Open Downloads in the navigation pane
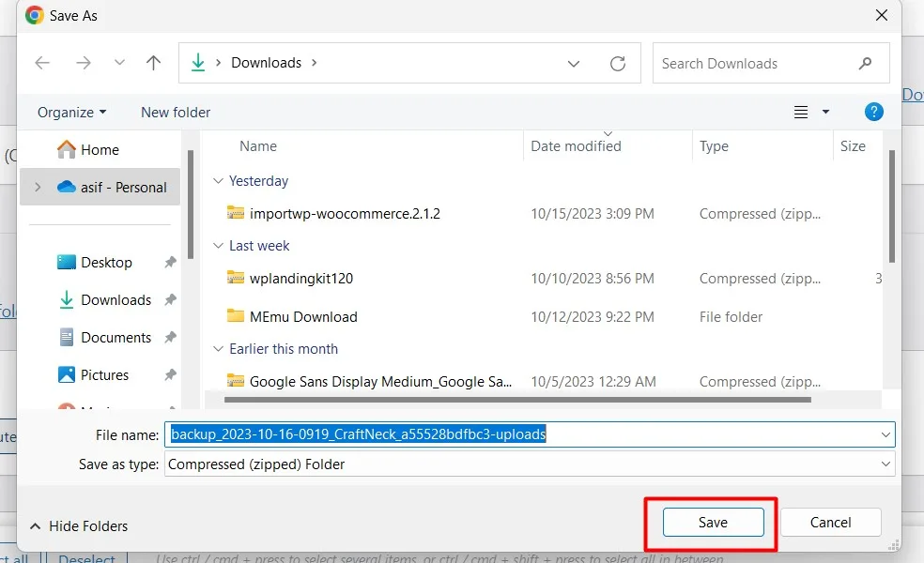Viewport: 924px width, 563px height. 105,299
